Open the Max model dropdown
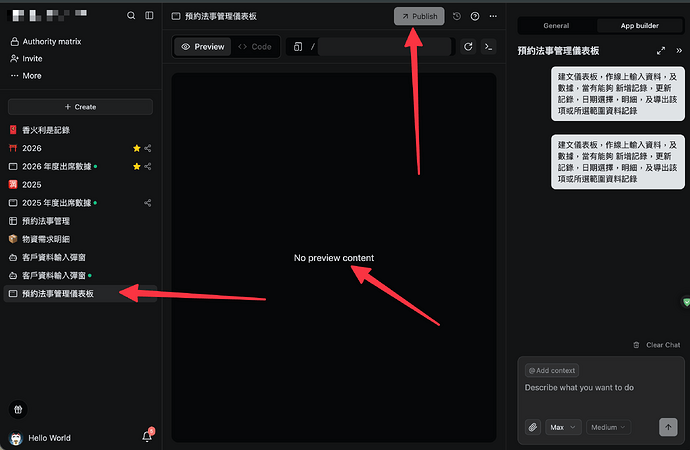Screen dimensions: 690x450 563,427
